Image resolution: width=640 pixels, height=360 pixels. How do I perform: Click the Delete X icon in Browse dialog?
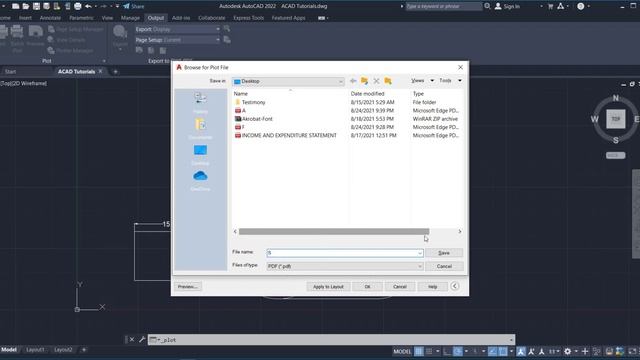376,81
